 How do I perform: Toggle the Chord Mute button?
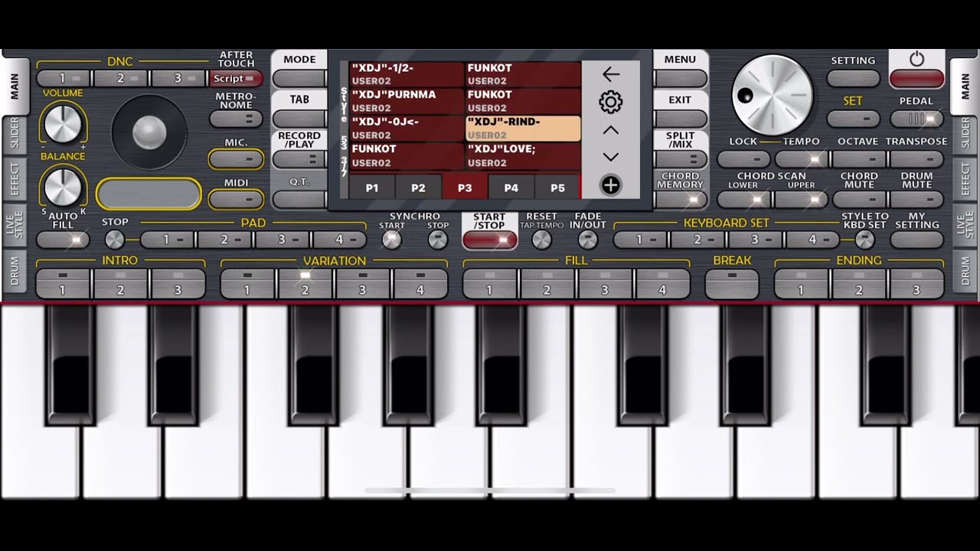pyautogui.click(x=859, y=200)
